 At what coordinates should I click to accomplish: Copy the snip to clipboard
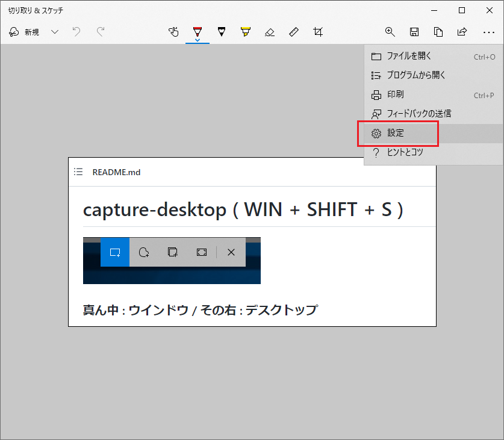(x=438, y=32)
